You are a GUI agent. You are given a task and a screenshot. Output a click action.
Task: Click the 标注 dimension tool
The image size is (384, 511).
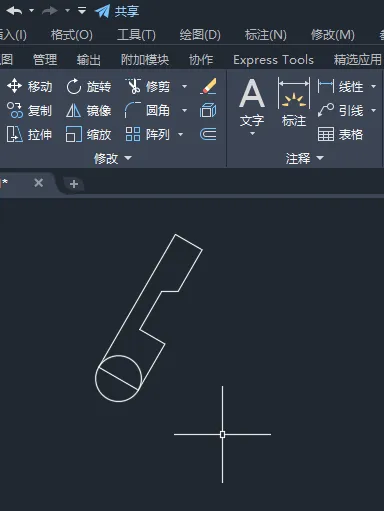(x=294, y=103)
